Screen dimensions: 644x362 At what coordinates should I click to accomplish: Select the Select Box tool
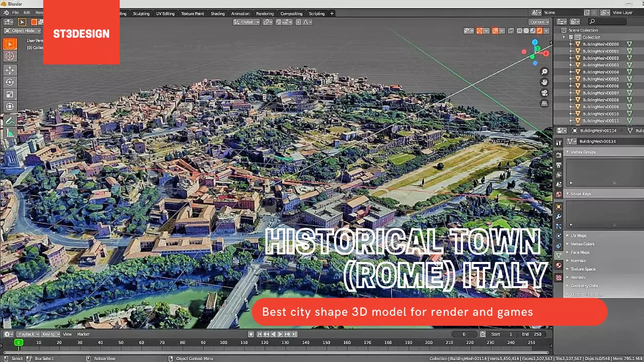click(x=10, y=44)
